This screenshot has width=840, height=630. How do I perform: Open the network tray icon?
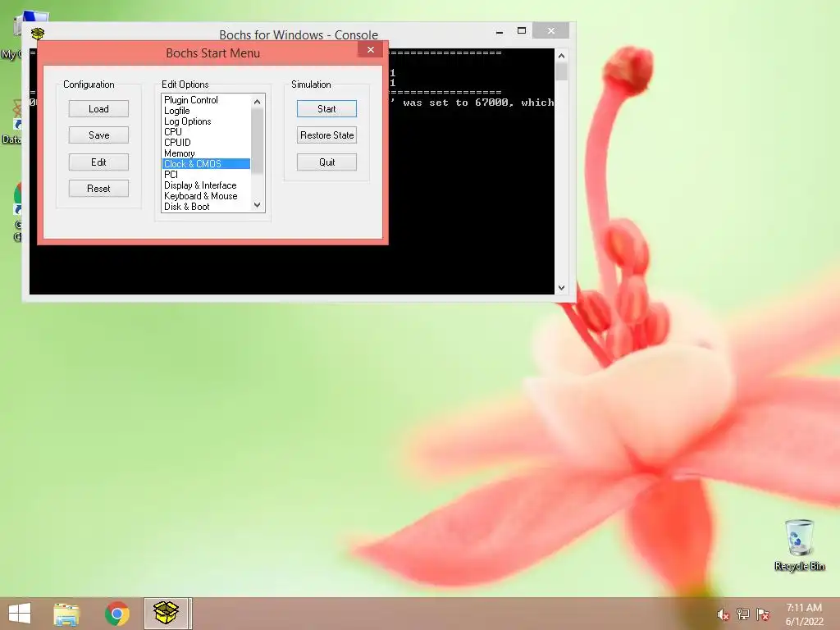tap(743, 614)
